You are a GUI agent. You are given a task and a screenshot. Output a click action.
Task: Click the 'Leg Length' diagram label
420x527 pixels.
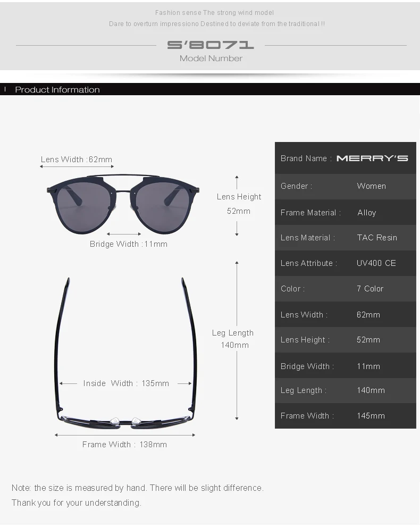[x=233, y=333]
